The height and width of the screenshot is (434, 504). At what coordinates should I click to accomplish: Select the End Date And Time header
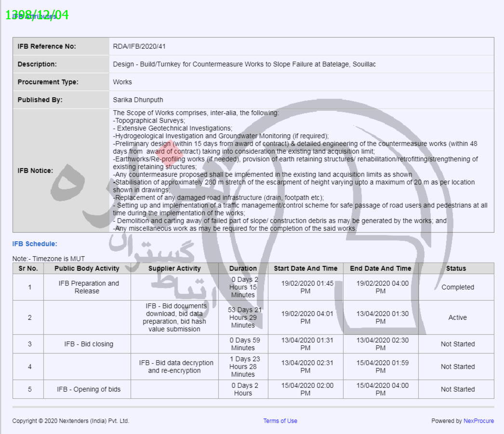coord(381,268)
